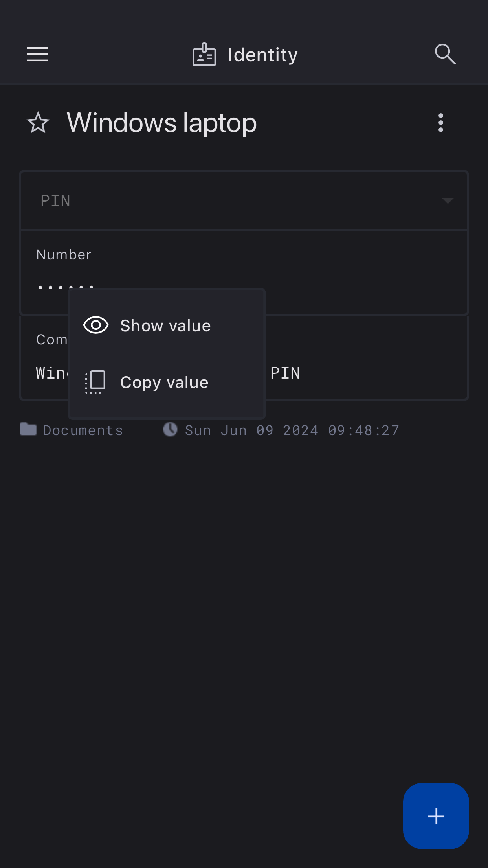488x868 pixels.
Task: Choose Copy value from the menu
Action: click(164, 383)
